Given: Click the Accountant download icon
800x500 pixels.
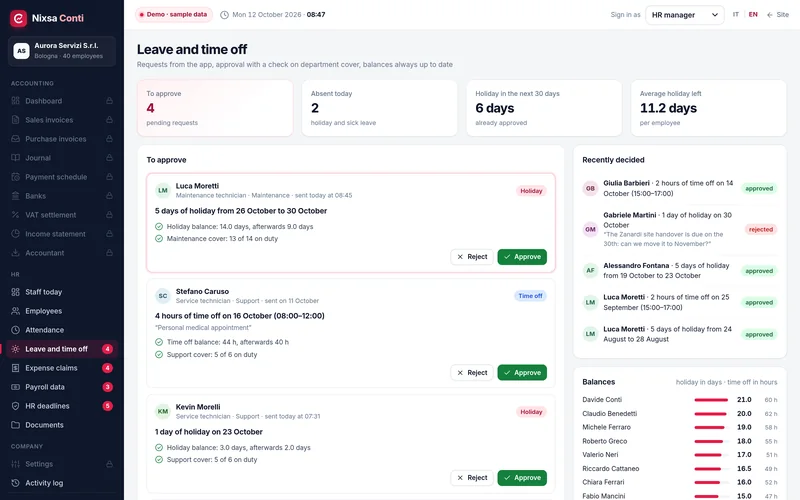Looking at the screenshot, I should pos(15,253).
